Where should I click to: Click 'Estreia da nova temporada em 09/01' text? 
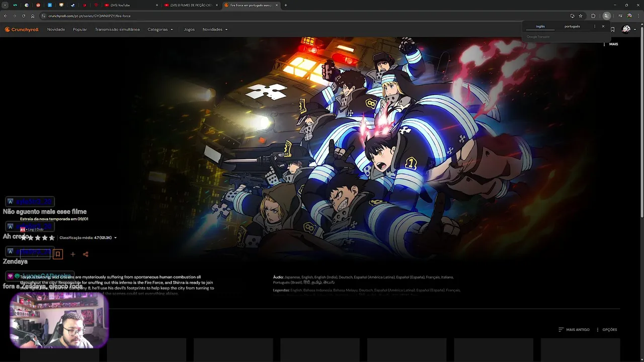coord(54,219)
